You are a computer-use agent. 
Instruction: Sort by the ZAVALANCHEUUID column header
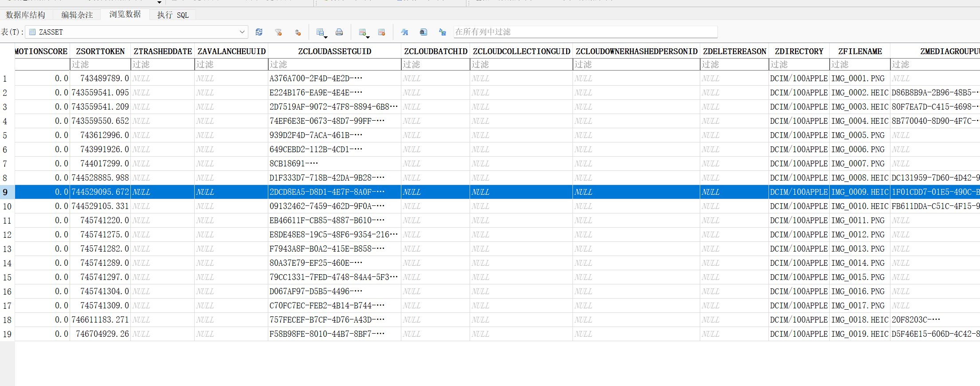click(231, 51)
